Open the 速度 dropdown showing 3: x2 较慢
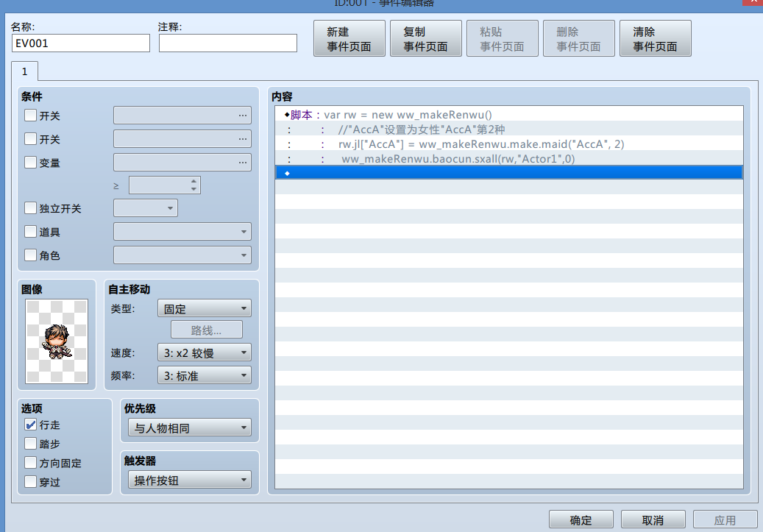 coord(205,352)
